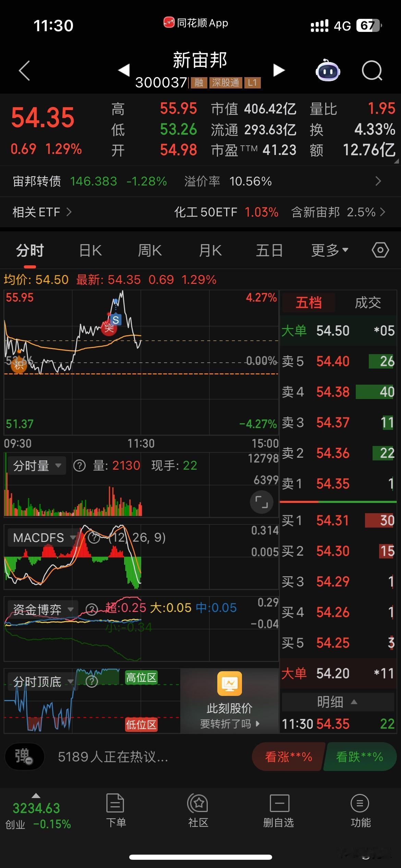Open 资金博弈 indicator dropdown
This screenshot has width=401, height=868.
tap(43, 610)
